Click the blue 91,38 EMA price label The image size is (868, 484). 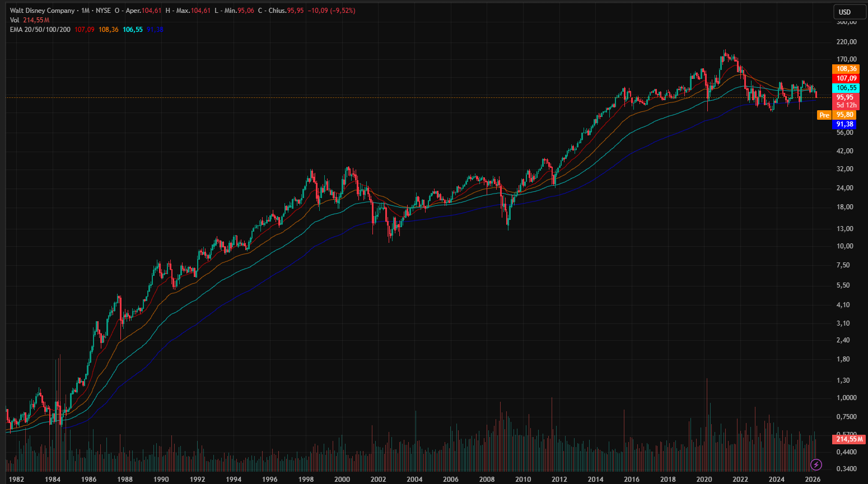click(x=844, y=124)
